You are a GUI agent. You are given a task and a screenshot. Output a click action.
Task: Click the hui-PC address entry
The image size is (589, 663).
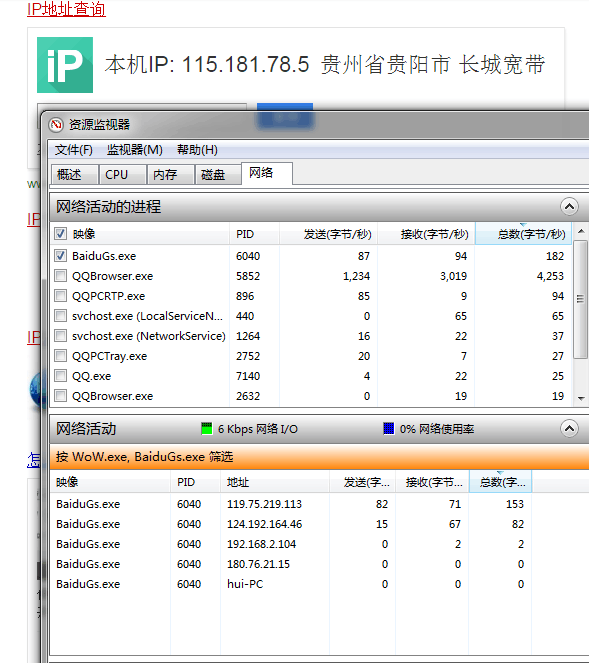coord(245,584)
